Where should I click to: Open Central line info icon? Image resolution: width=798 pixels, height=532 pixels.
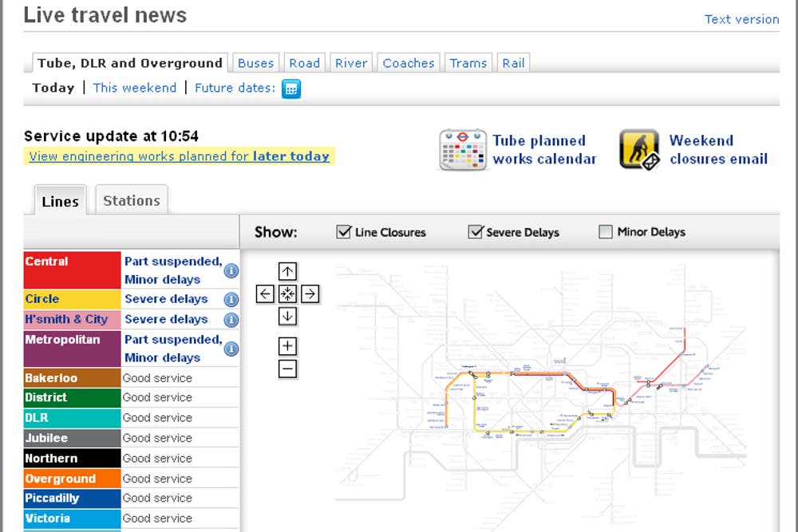click(x=231, y=270)
